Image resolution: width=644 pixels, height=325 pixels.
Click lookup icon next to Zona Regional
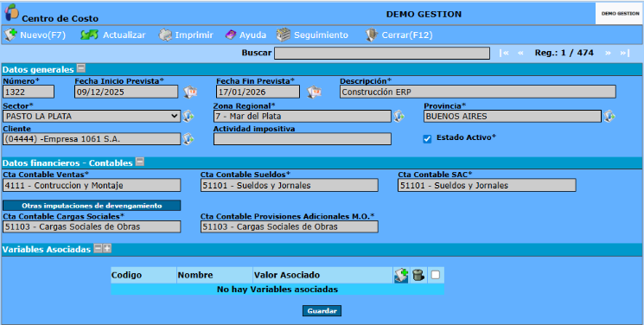click(399, 117)
